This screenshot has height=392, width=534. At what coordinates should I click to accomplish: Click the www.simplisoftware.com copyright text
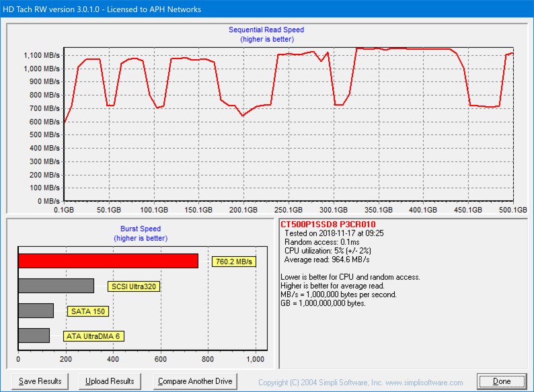[x=360, y=383]
